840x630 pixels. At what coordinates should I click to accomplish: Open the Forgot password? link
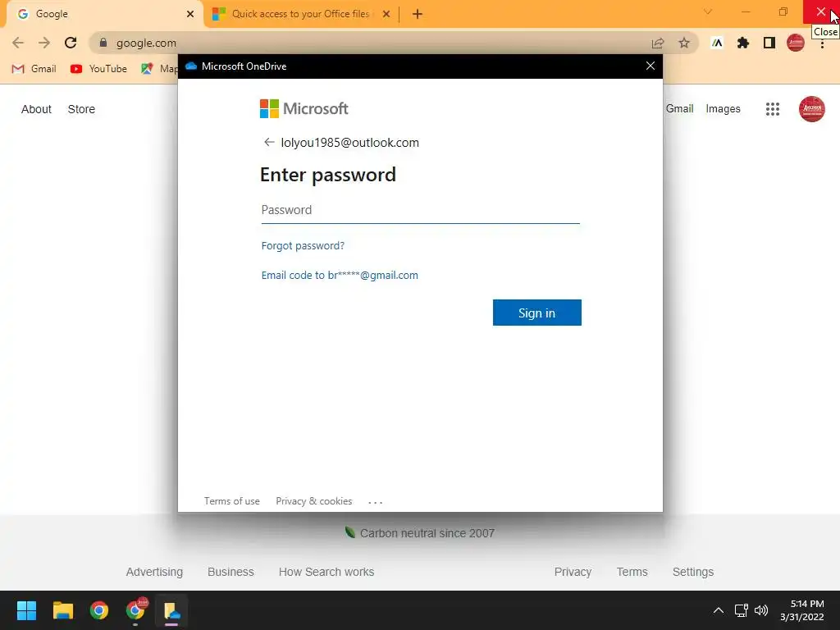click(x=303, y=245)
